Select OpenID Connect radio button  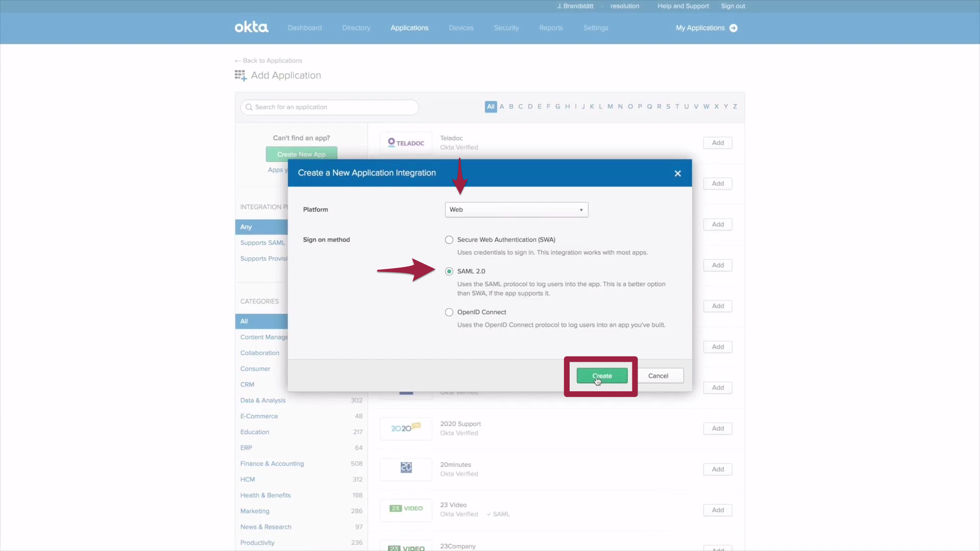pyautogui.click(x=449, y=312)
